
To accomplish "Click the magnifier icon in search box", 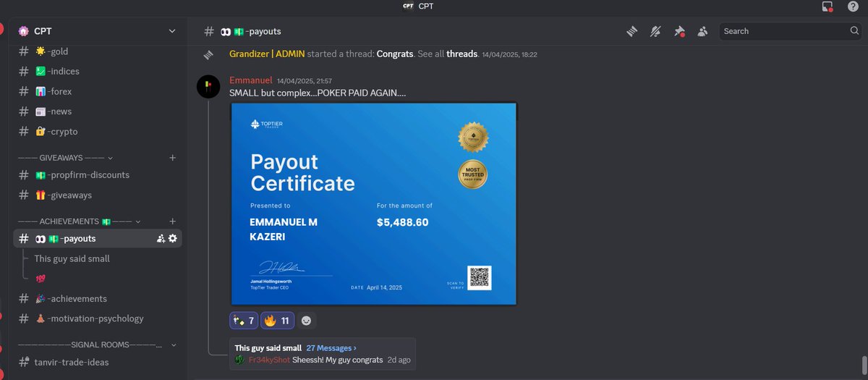I will tap(854, 31).
